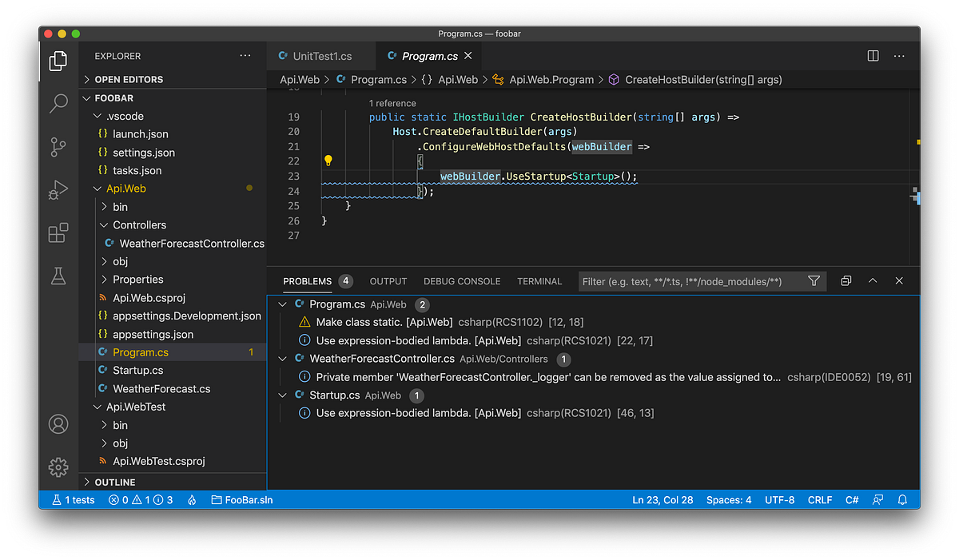Collapse the Api.Web folder
This screenshot has width=959, height=560.
[98, 188]
